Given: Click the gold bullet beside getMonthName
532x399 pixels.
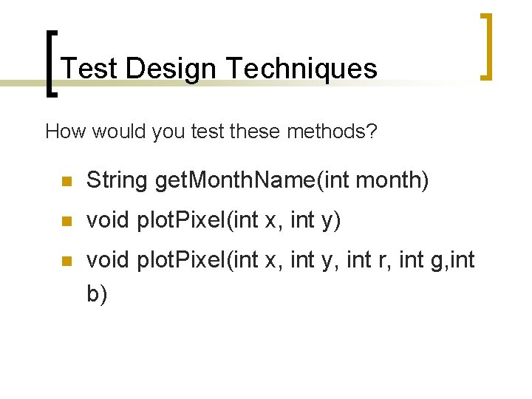Looking at the screenshot, I should point(66,181).
